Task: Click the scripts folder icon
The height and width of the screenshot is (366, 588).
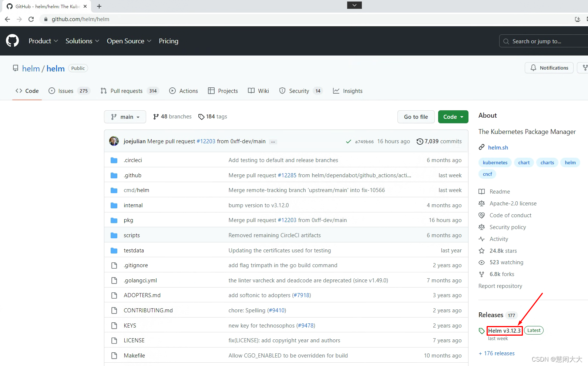Action: pos(114,235)
